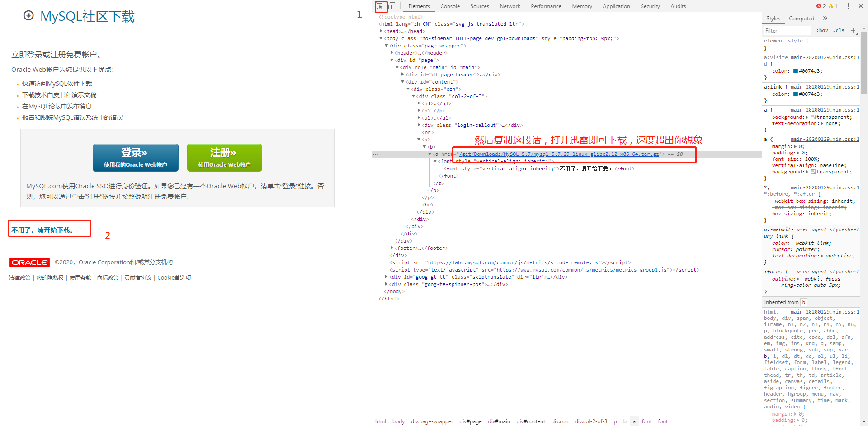868x426 pixels.
Task: Open the Memory tab
Action: [x=582, y=6]
